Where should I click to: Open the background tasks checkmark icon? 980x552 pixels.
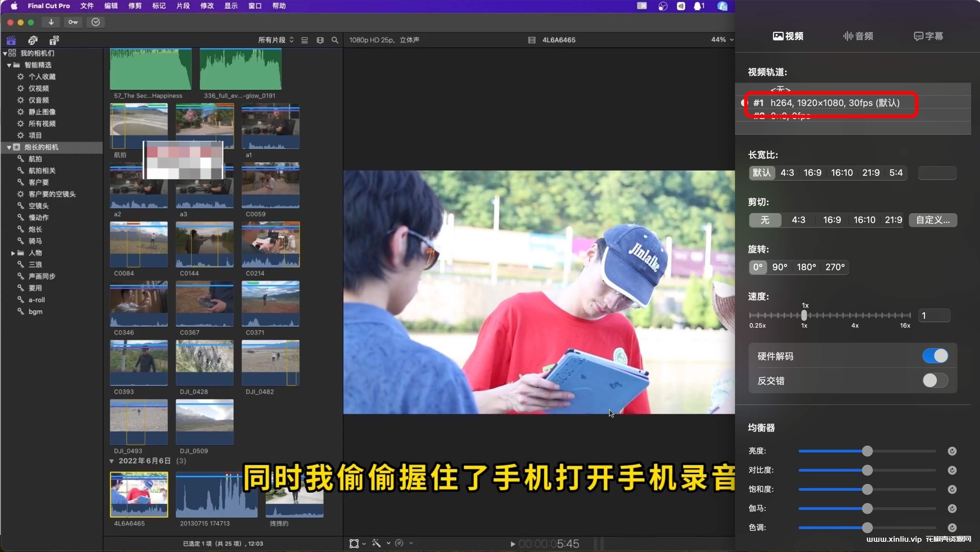[x=95, y=23]
